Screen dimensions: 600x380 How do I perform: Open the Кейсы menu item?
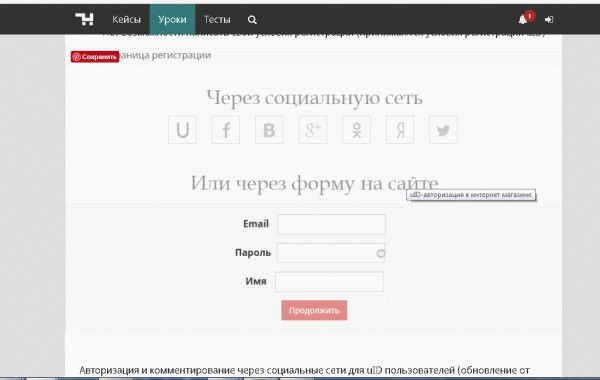click(x=126, y=20)
